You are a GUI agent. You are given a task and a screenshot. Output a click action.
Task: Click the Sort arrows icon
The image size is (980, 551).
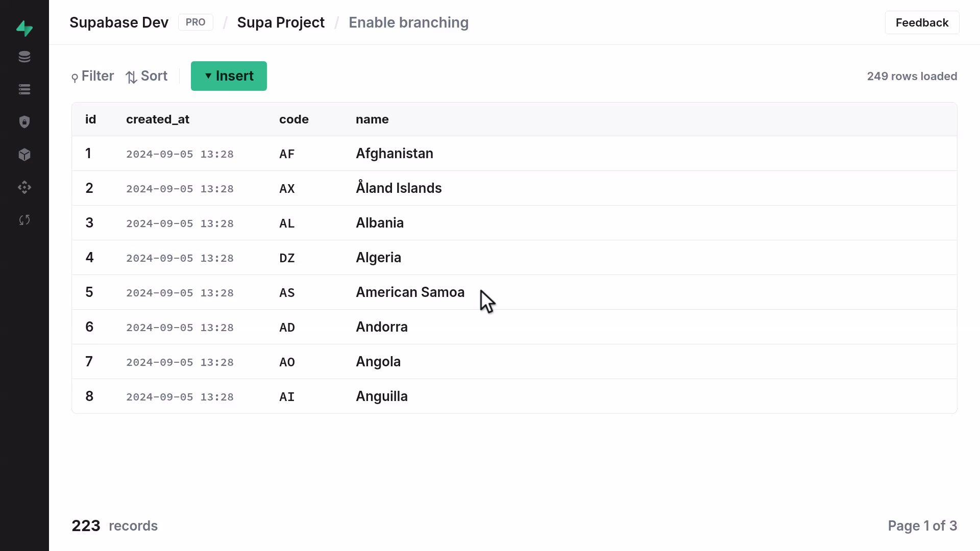coord(131,77)
